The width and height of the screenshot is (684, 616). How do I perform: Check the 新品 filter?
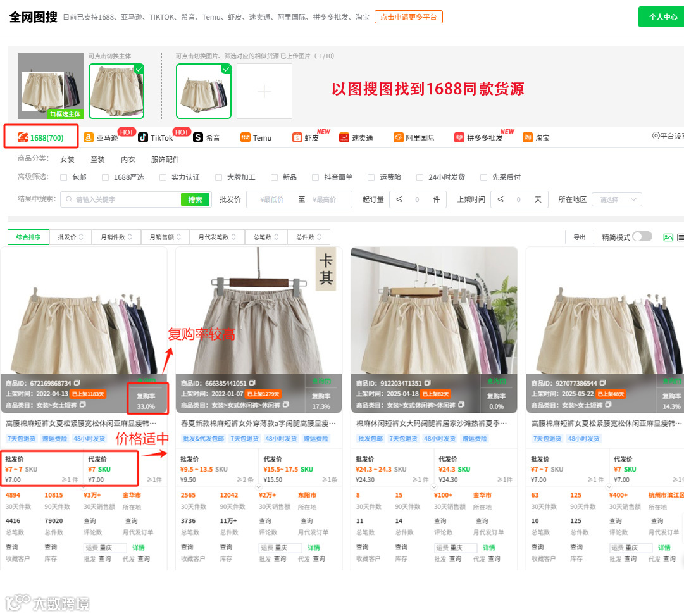tap(274, 177)
